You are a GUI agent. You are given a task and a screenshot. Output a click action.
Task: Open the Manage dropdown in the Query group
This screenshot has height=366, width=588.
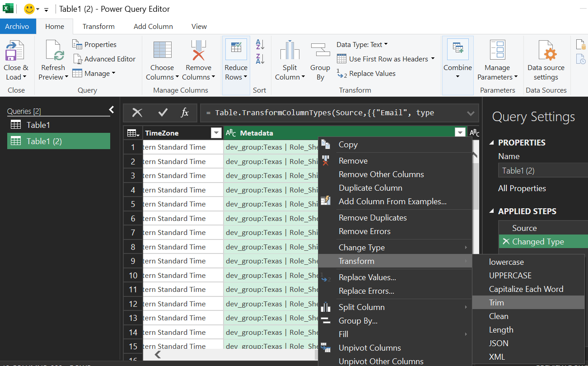coord(94,73)
